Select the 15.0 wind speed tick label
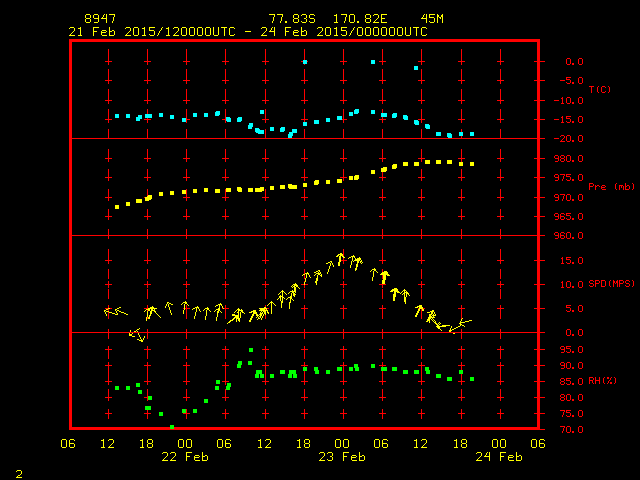The image size is (640, 480). pos(571,260)
